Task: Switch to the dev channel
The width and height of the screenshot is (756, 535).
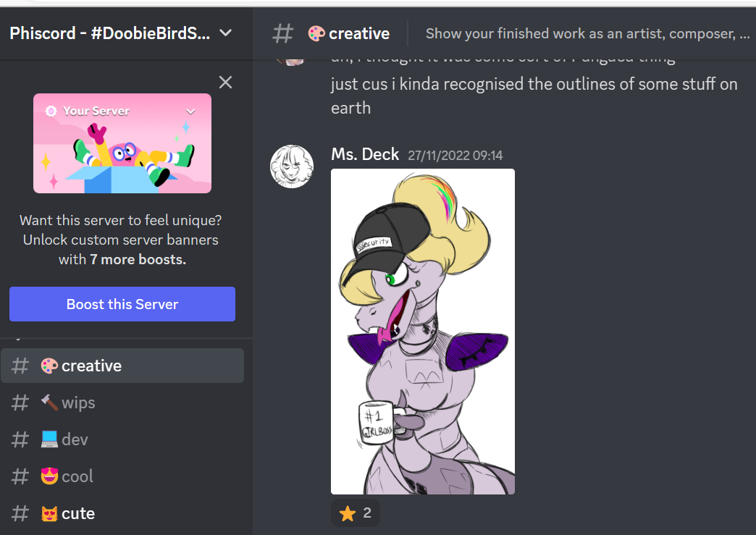Action: tap(122, 439)
